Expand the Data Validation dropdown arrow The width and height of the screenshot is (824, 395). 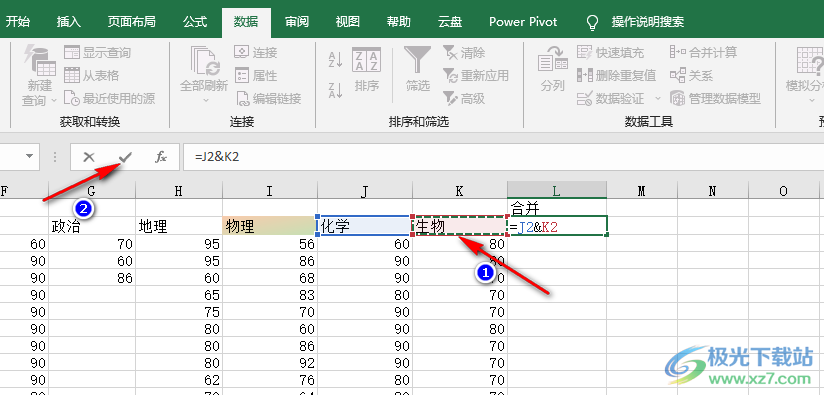[658, 98]
